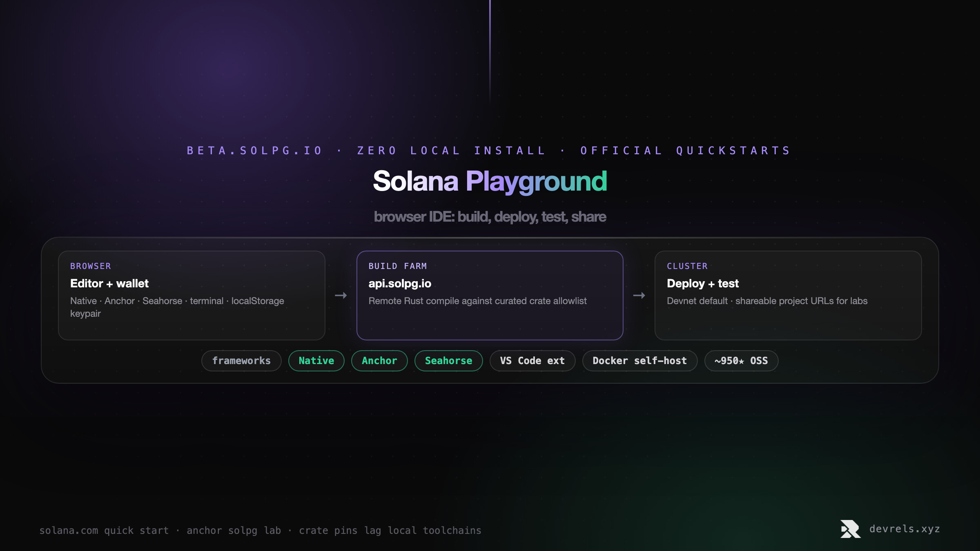Click the devrels.xyz logo icon

[x=851, y=529]
